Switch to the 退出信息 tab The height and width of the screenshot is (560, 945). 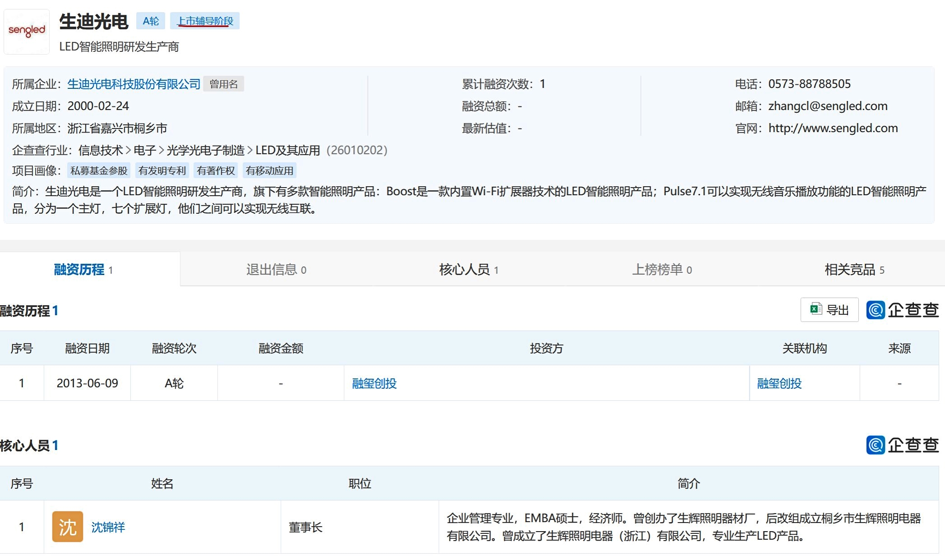(276, 270)
